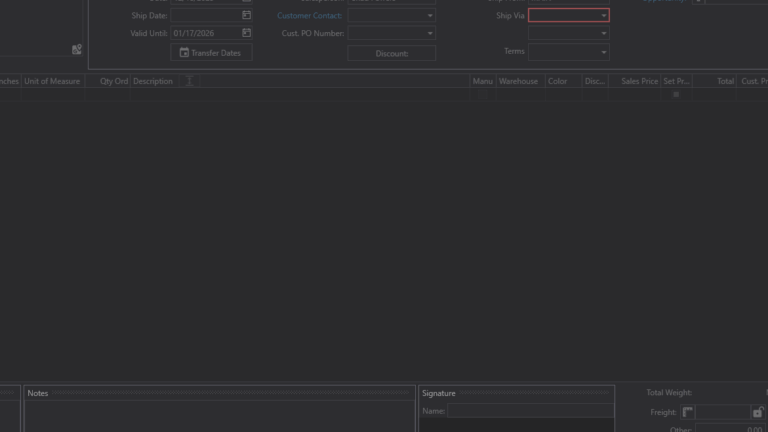The width and height of the screenshot is (768, 432).
Task: Click the Discount button
Action: [x=391, y=53]
